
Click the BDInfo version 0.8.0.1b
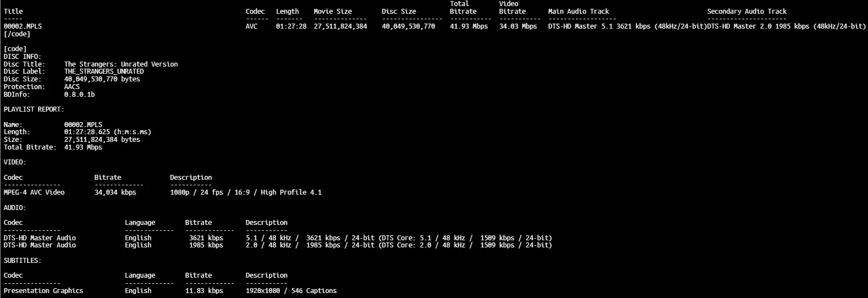pyautogui.click(x=79, y=95)
